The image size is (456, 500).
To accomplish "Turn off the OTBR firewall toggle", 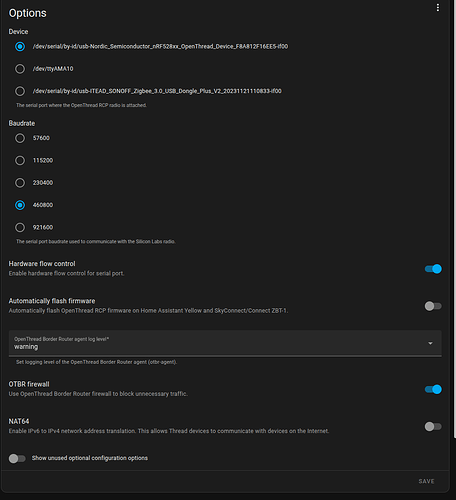I will point(433,389).
